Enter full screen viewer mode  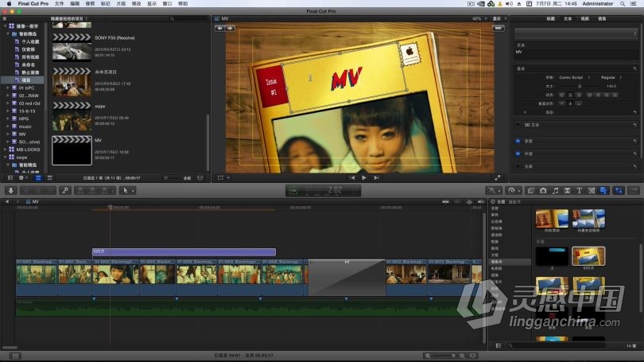(498, 178)
